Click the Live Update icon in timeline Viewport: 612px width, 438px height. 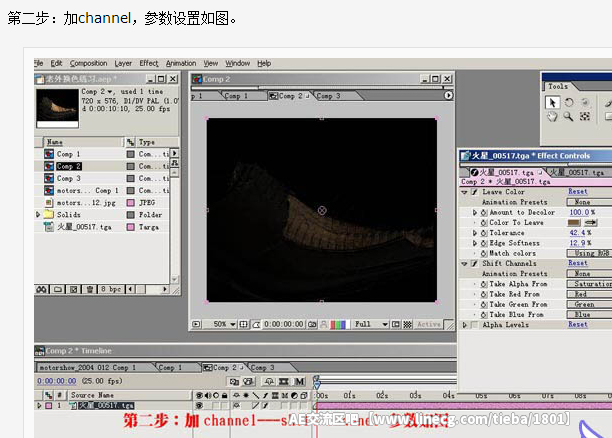(248, 381)
